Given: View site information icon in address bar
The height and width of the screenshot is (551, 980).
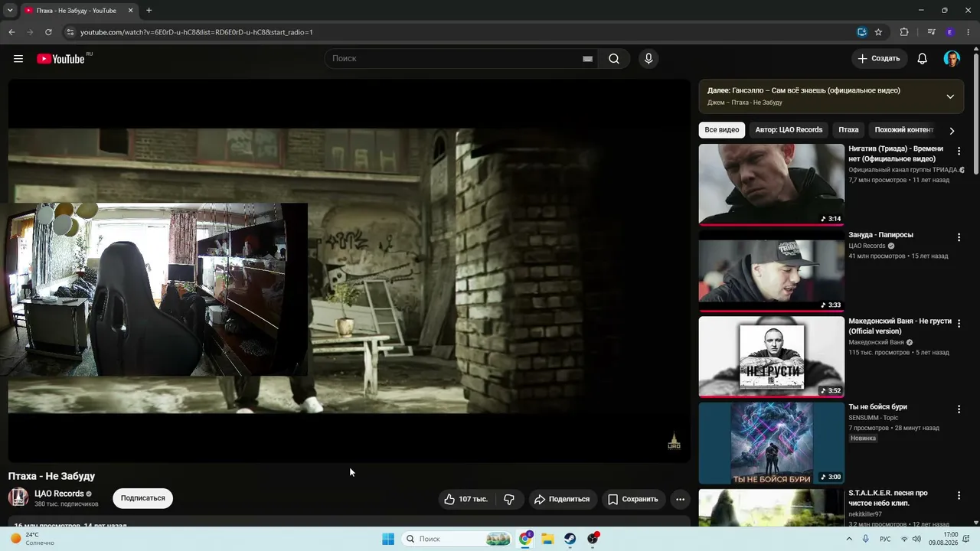Looking at the screenshot, I should 70,32.
